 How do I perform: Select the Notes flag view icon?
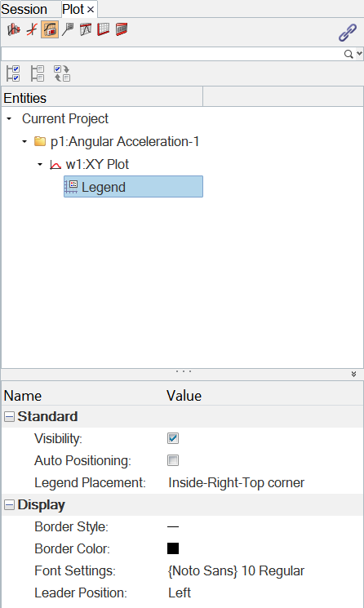point(68,29)
